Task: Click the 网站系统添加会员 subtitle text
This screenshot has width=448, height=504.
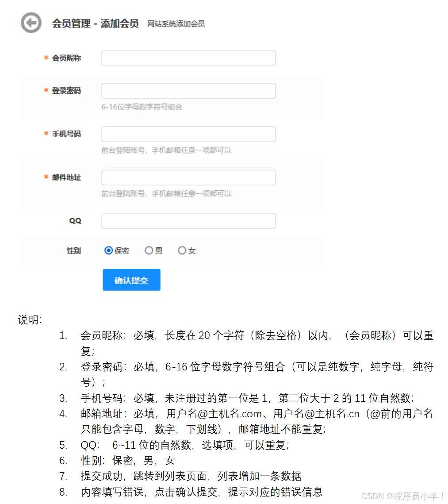Action: [x=176, y=24]
